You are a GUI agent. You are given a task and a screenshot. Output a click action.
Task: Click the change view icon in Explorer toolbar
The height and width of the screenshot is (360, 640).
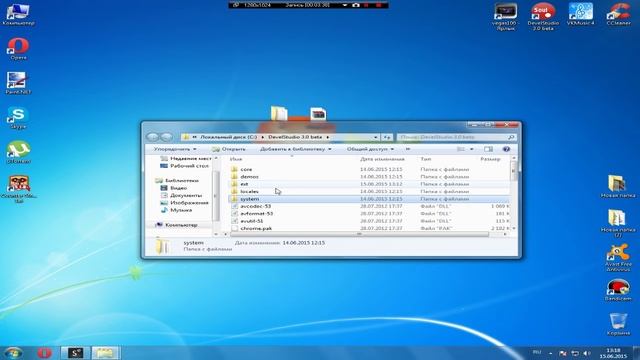[x=461, y=149]
